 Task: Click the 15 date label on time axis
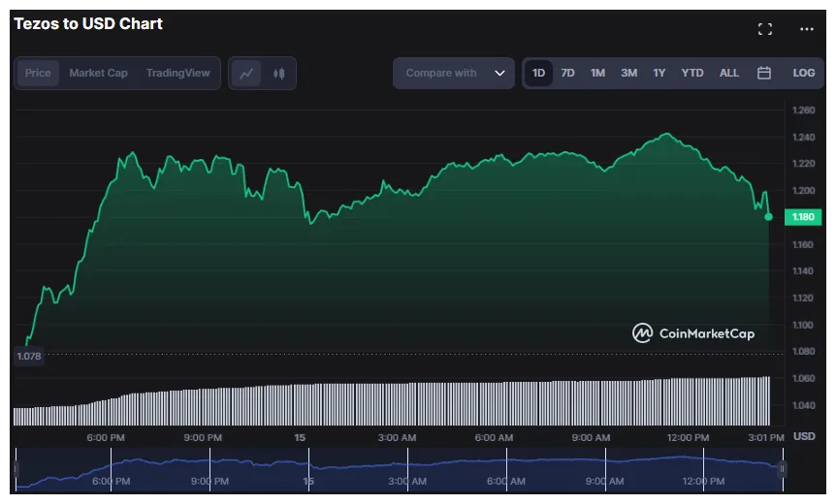[300, 437]
